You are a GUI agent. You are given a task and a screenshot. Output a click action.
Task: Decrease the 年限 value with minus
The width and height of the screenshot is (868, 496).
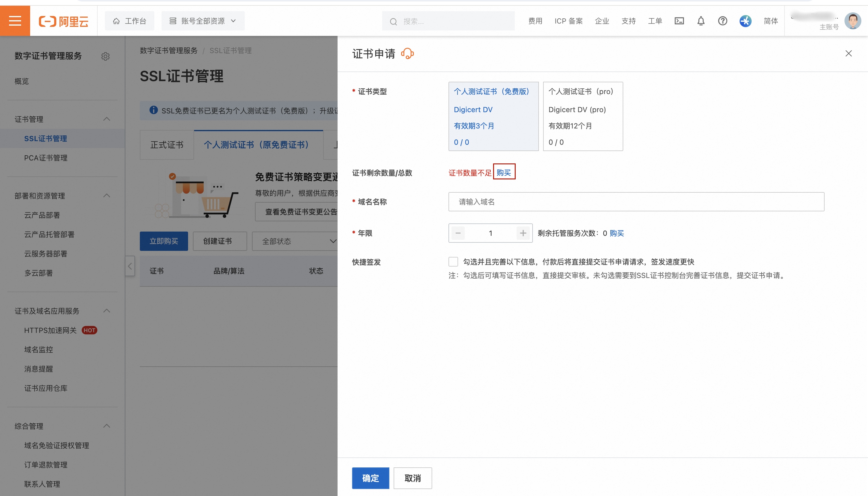tap(458, 233)
